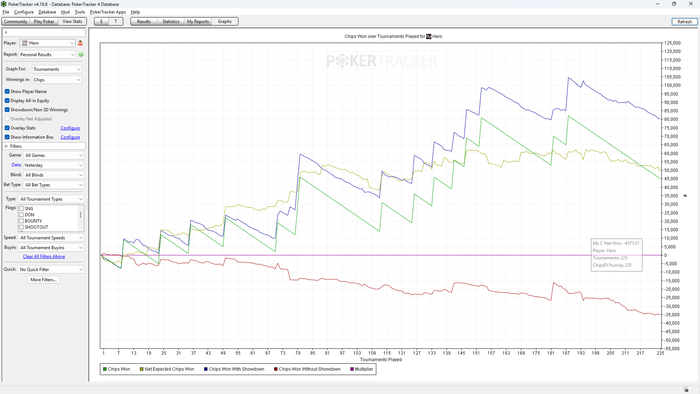The height and width of the screenshot is (394, 700).
Task: Click the Refresh button
Action: tap(684, 21)
